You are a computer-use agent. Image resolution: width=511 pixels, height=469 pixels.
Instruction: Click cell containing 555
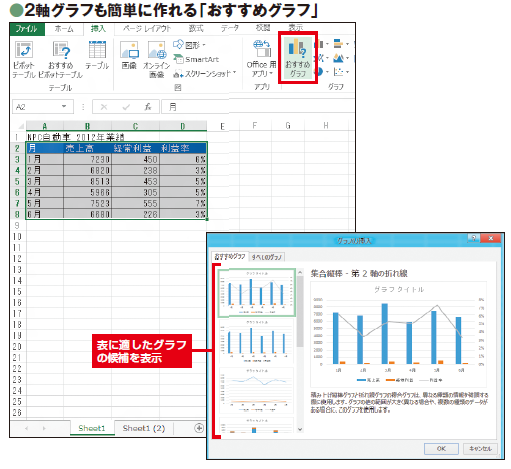click(x=135, y=203)
